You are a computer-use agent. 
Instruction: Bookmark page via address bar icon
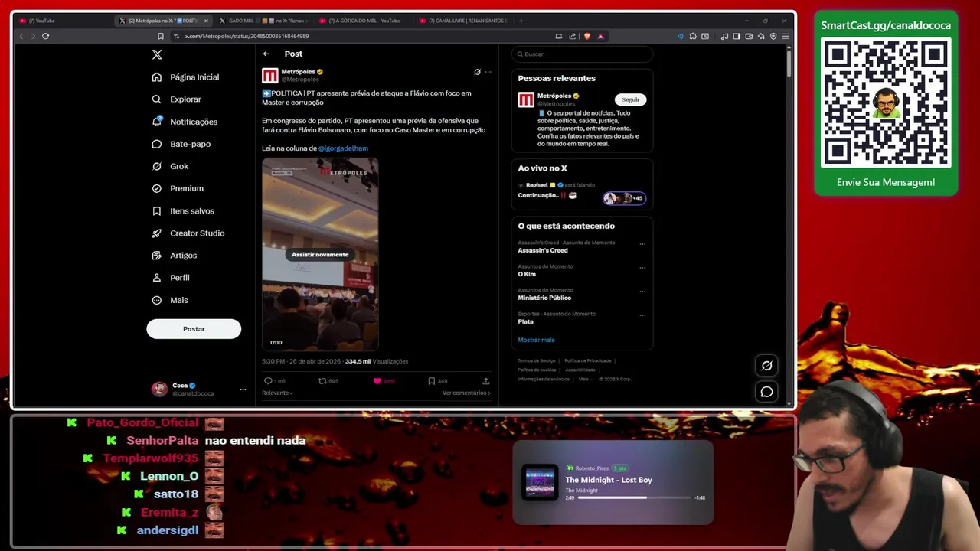pos(160,36)
